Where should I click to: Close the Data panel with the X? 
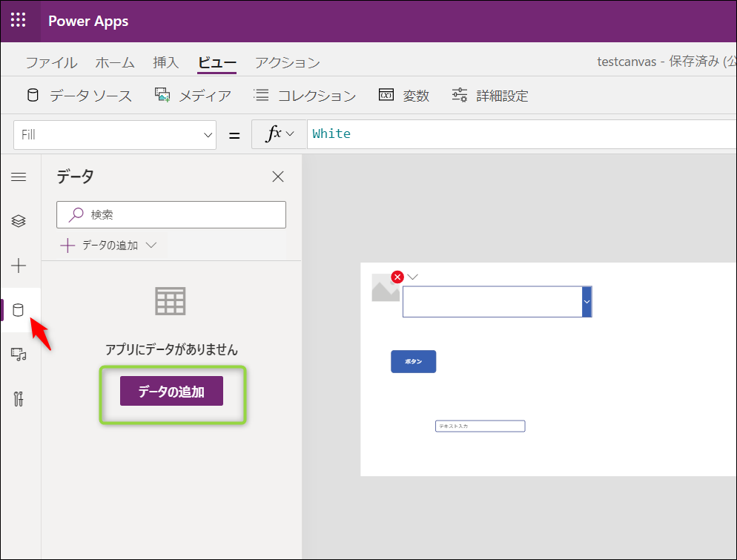coord(278,177)
